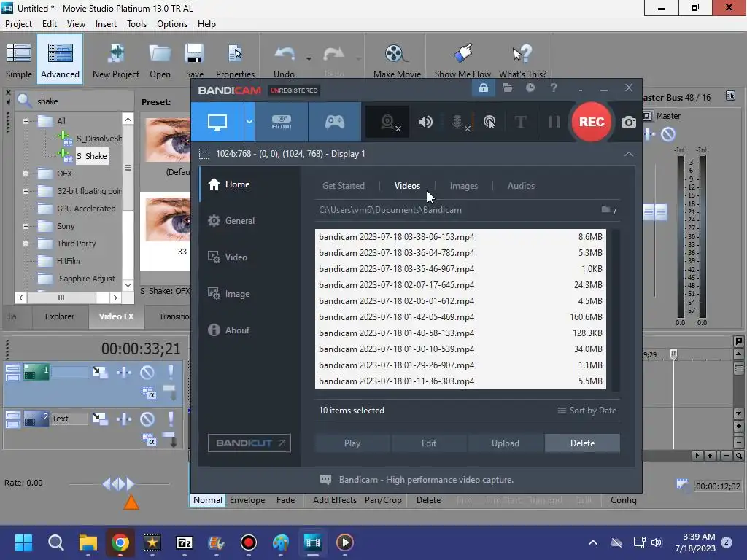The image size is (747, 560).
Task: Click Save floppy disk icon
Action: tap(194, 60)
